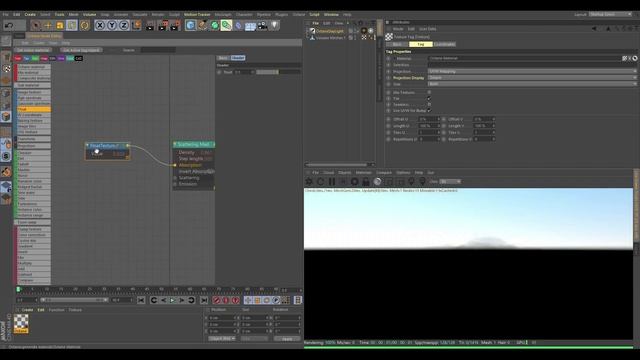The height and width of the screenshot is (360, 640).
Task: Click the highlighted green MoGraph cloner icon
Action: (226, 25)
